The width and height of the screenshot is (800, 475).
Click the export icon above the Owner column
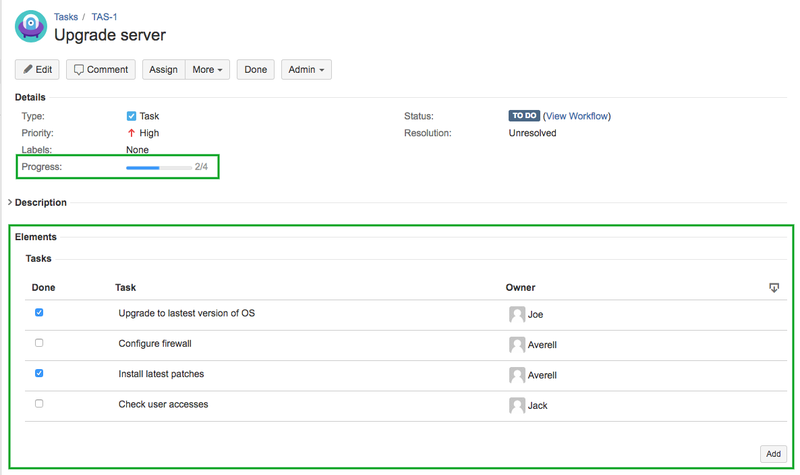(x=773, y=288)
